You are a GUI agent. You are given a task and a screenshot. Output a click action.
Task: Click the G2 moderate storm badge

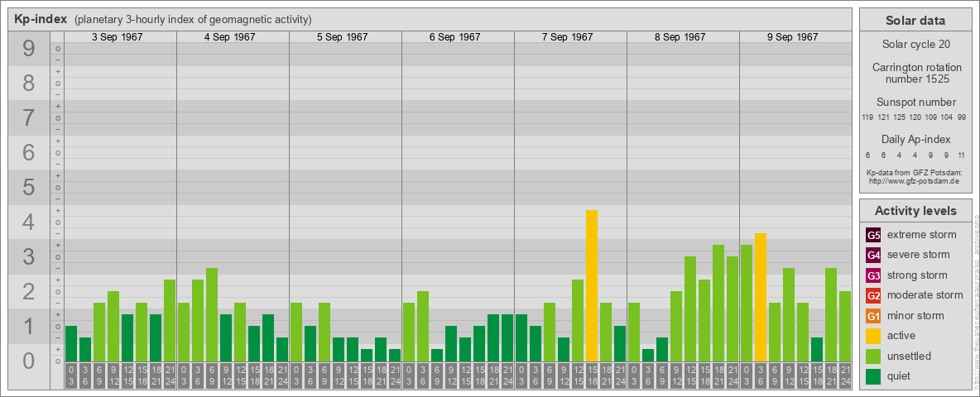tap(873, 295)
